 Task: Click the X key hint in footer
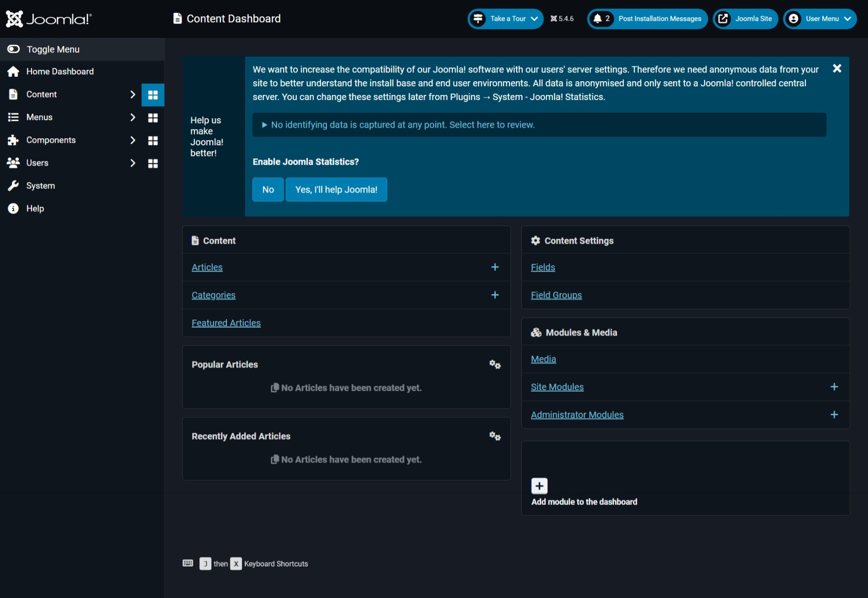pos(236,564)
